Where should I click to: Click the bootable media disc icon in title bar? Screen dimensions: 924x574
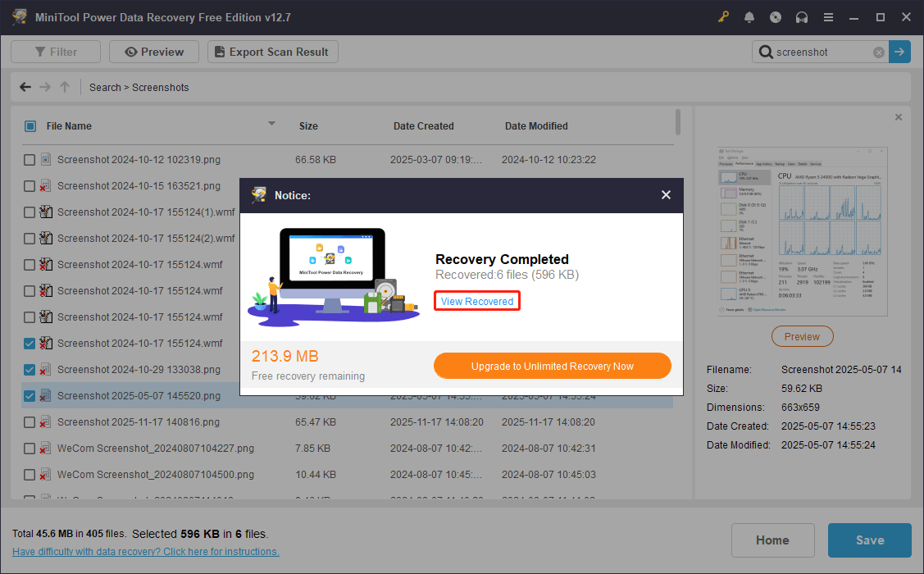tap(776, 16)
